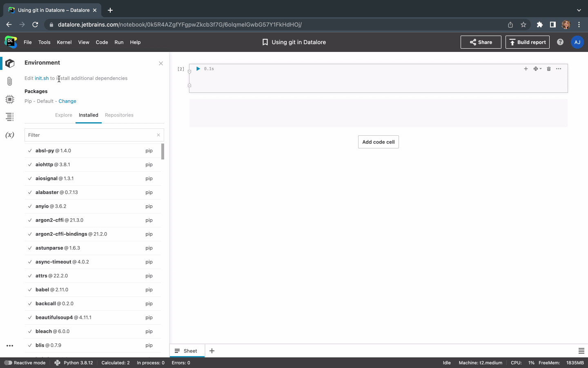The image size is (588, 368).
Task: Open the help question mark icon
Action: pos(560,42)
